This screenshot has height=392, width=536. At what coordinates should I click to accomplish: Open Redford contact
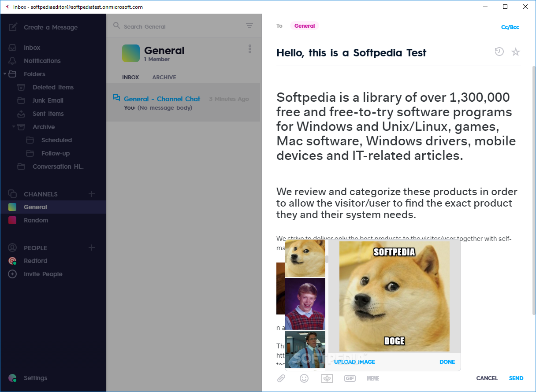click(35, 261)
